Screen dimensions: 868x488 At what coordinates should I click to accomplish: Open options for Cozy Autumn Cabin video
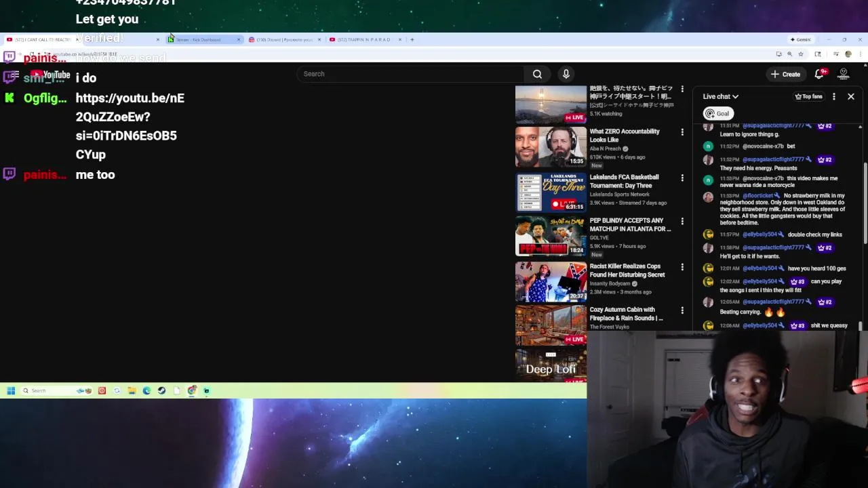682,311
